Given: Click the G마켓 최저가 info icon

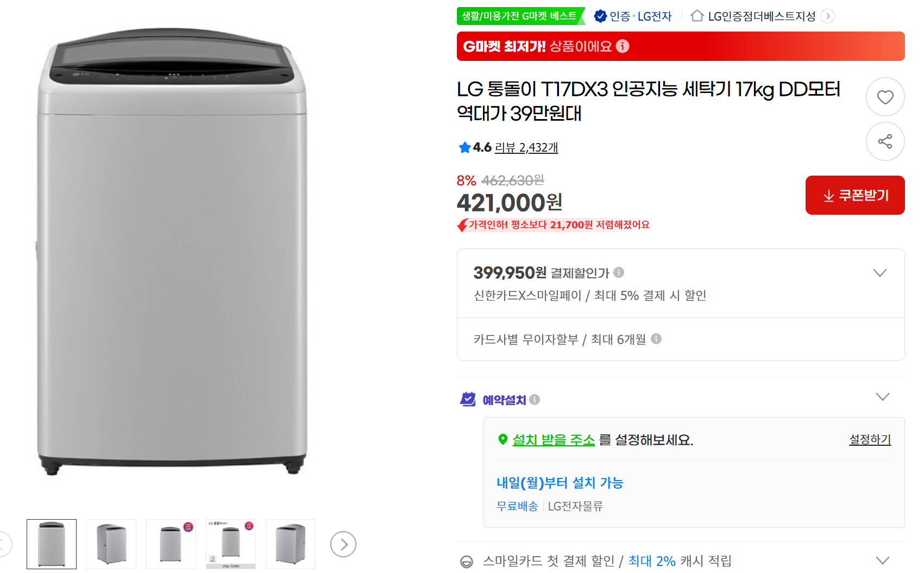Looking at the screenshot, I should [x=623, y=46].
